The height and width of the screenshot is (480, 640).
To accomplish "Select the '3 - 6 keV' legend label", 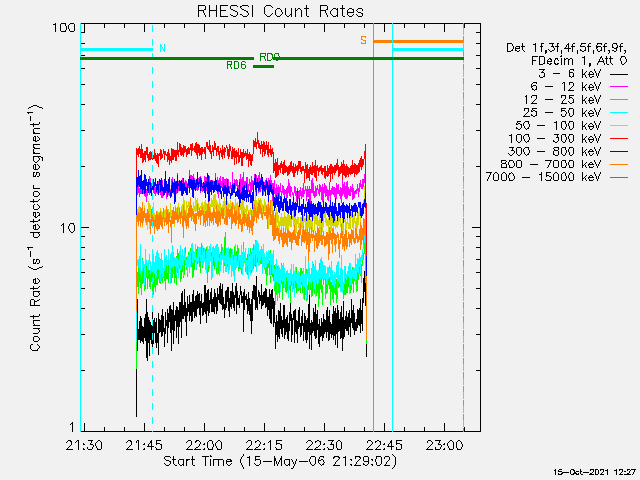I will point(569,74).
